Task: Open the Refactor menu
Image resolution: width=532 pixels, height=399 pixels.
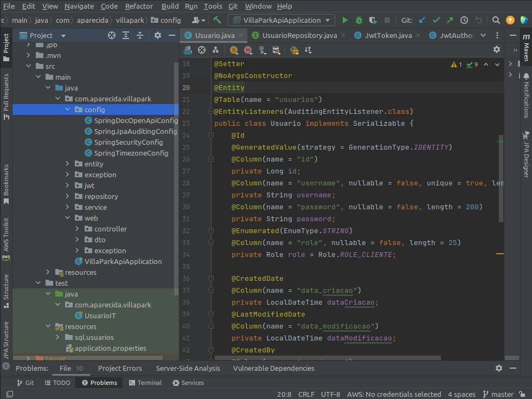Action: [139, 7]
